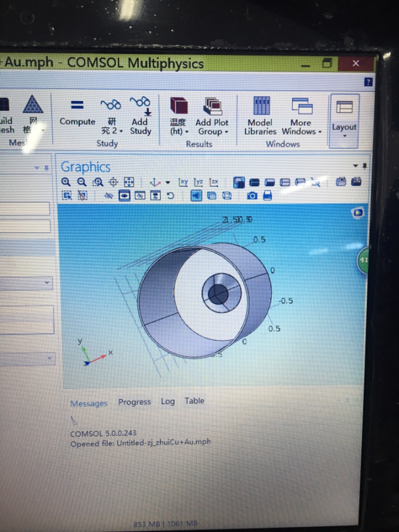Activate the Zoom Box tool
This screenshot has width=399, height=532.
click(x=98, y=182)
